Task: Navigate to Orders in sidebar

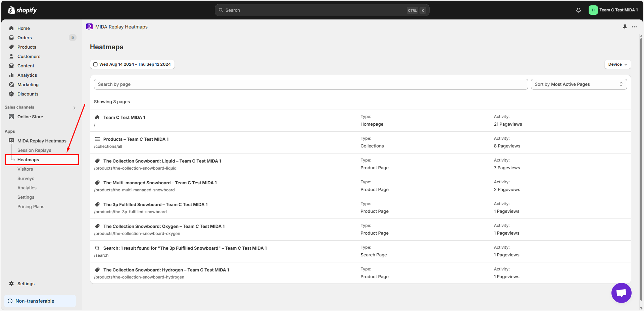Action: pos(24,38)
